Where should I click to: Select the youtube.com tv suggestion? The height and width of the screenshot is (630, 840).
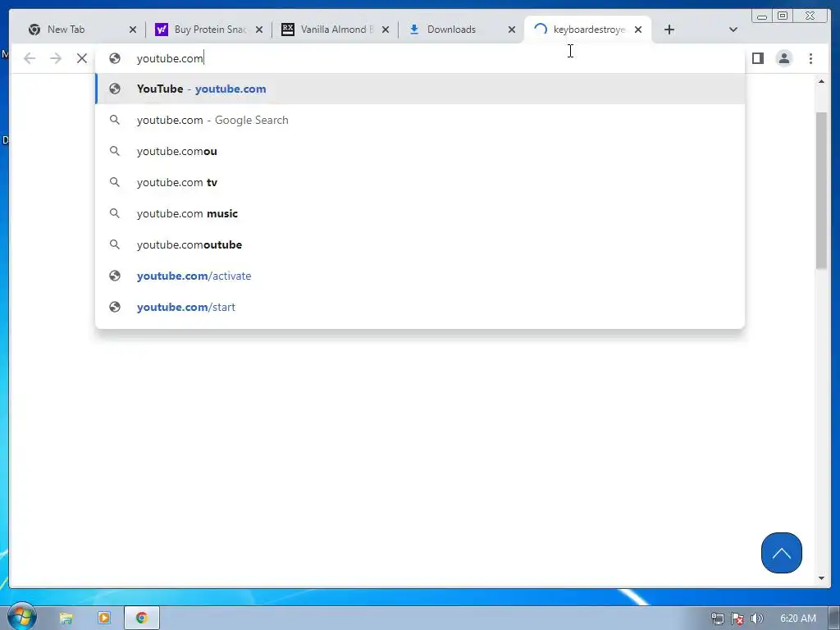pos(420,182)
